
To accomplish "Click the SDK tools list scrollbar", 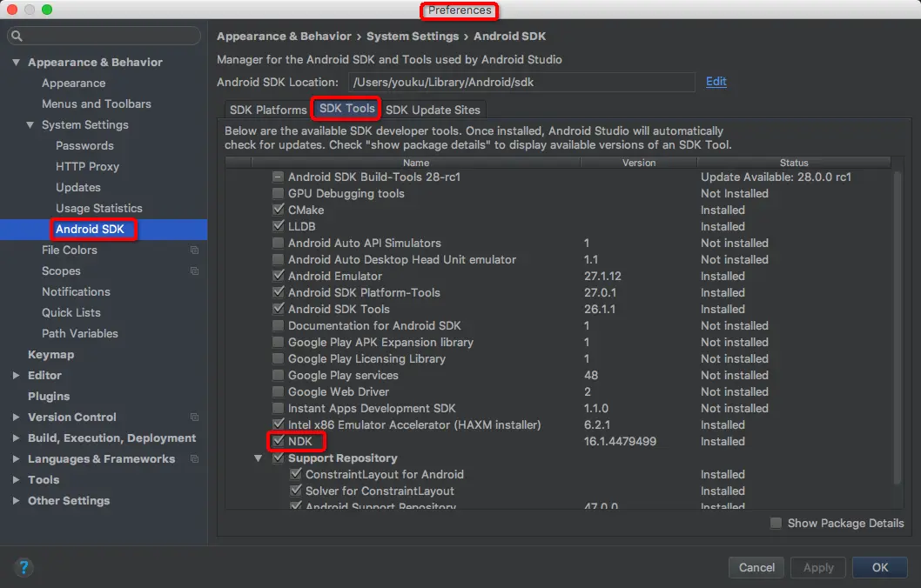I will [x=897, y=329].
